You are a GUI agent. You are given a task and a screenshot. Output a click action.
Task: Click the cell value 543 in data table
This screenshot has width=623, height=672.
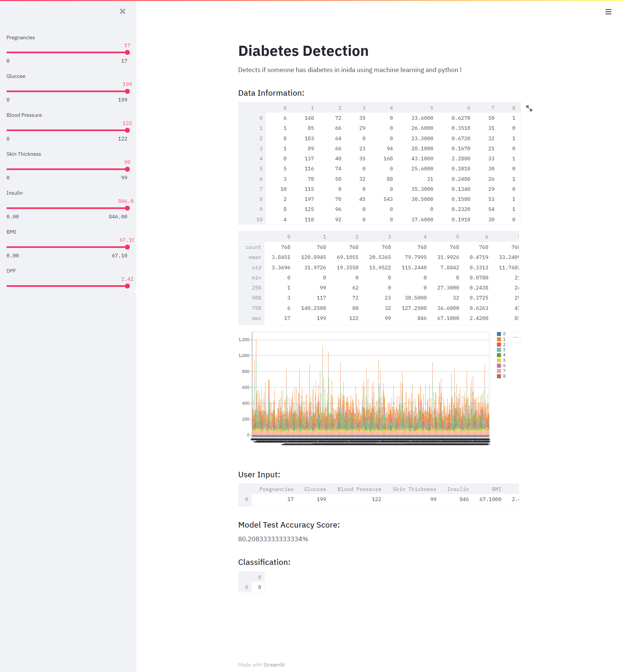click(x=388, y=199)
